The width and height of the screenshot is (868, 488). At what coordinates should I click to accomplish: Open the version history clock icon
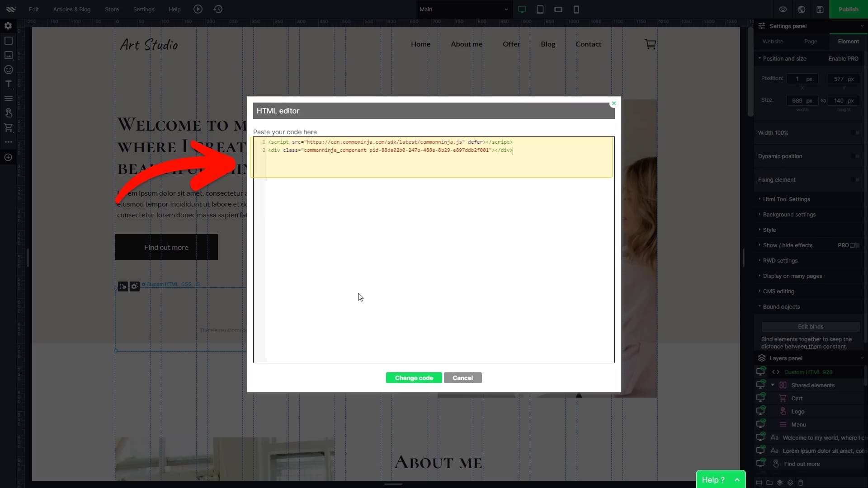click(x=218, y=9)
